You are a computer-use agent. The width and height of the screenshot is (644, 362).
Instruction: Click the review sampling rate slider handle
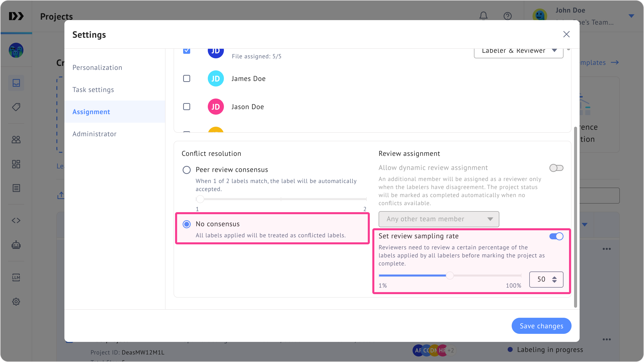[450, 276]
